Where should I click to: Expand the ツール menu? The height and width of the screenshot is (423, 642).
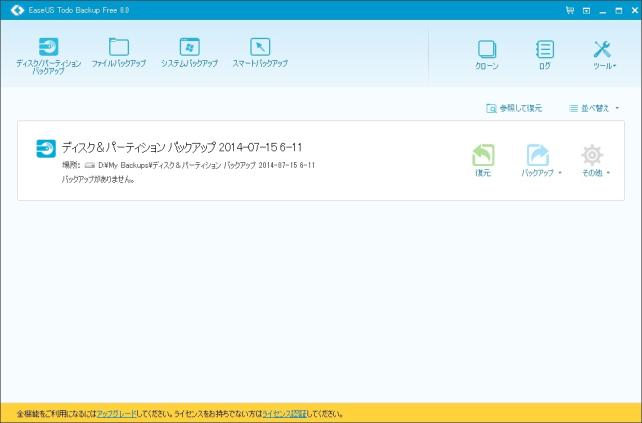605,54
